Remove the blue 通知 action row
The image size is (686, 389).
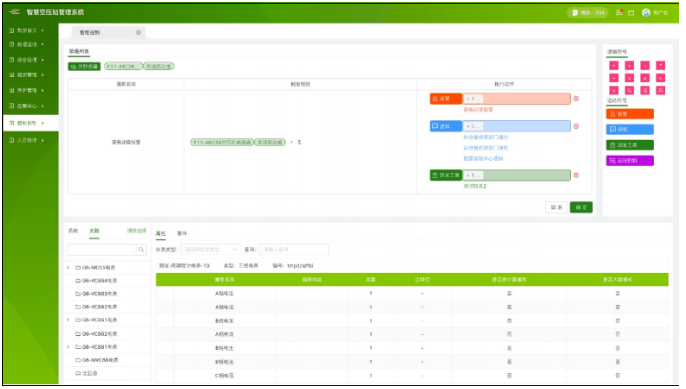576,126
